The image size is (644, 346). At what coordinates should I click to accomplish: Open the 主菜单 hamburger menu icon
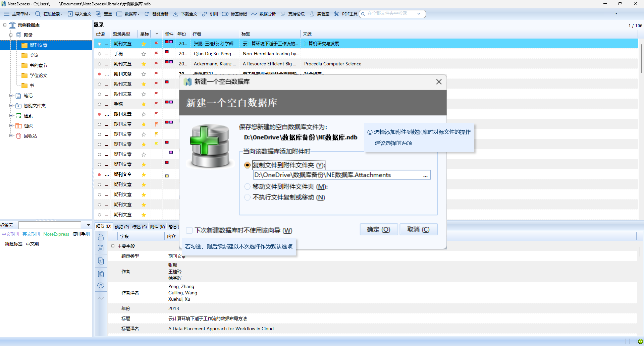coord(6,14)
